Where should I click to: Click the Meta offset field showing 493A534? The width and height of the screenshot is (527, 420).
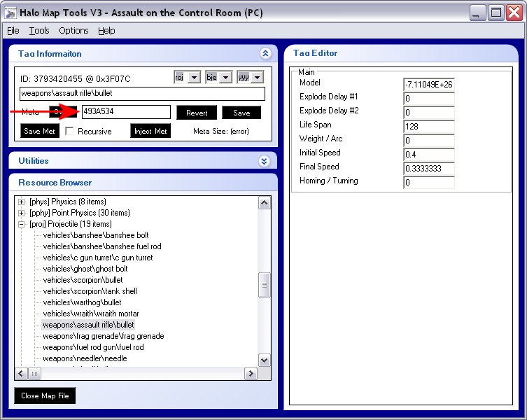126,111
